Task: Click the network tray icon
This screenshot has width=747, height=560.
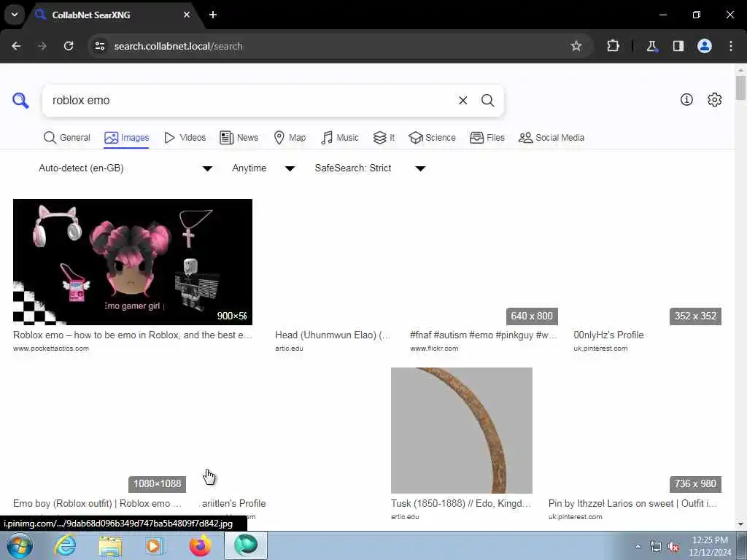Action: (656, 547)
